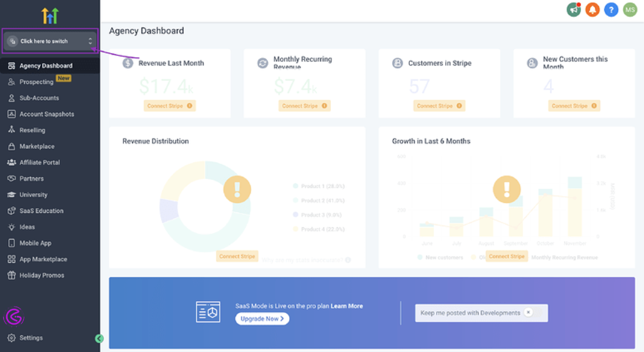Select the Prospecting sidebar icon

pos(12,81)
